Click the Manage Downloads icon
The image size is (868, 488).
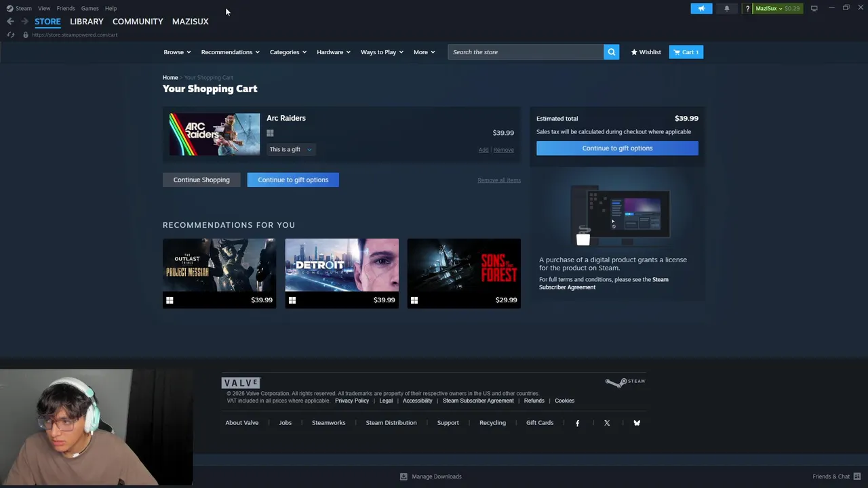click(x=403, y=476)
